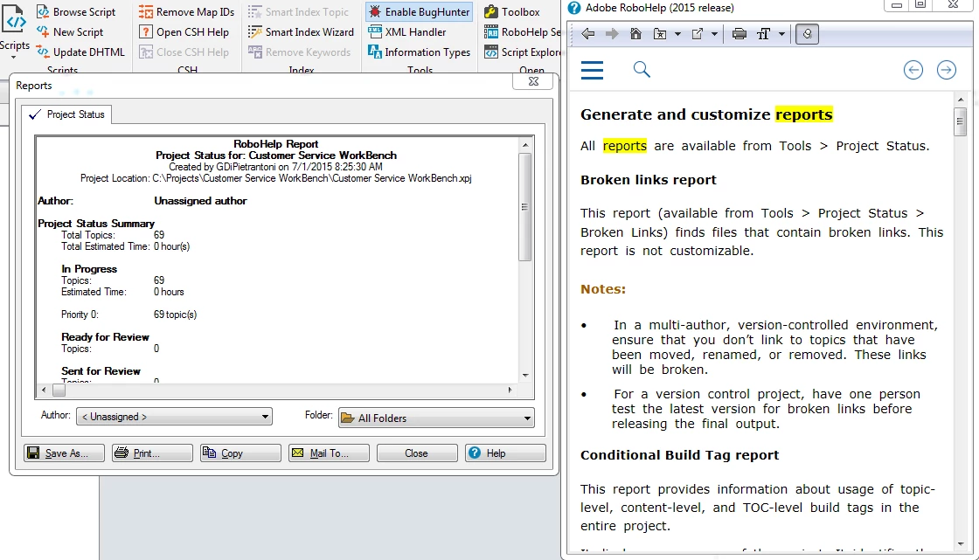
Task: Click report scroll-down arrow
Action: pyautogui.click(x=525, y=375)
